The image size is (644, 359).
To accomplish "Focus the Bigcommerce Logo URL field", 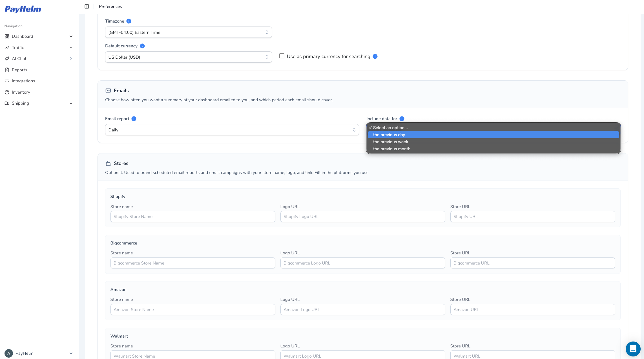I will (x=363, y=263).
